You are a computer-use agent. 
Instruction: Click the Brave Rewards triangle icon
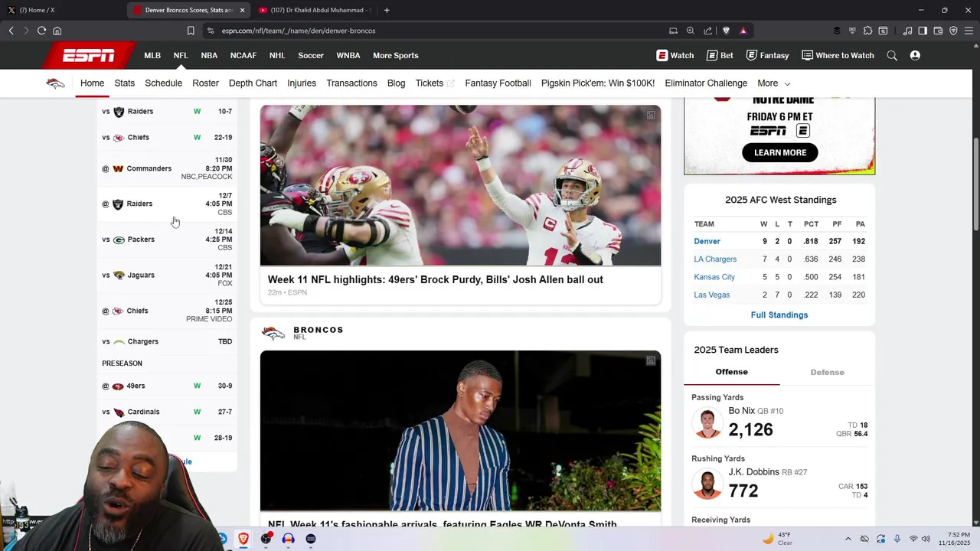tap(743, 31)
